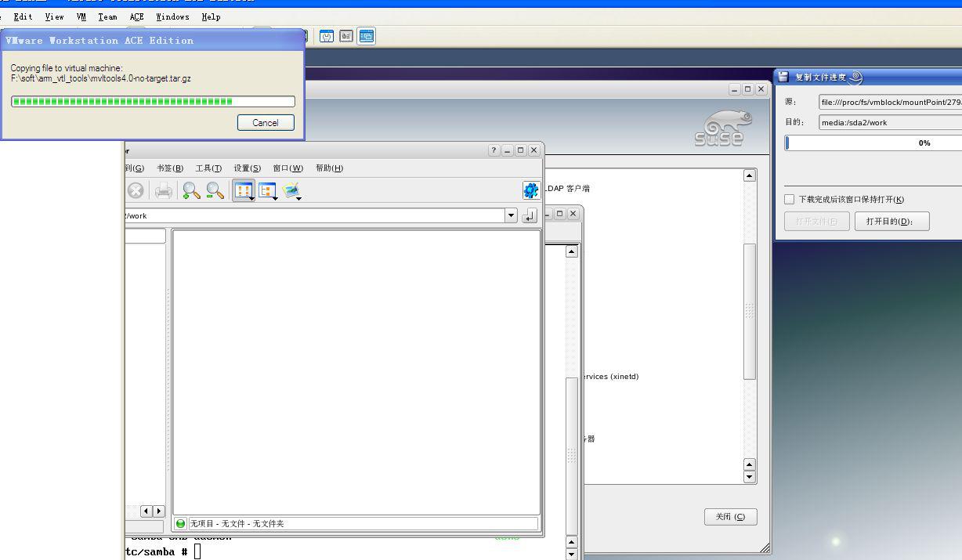Open the VMware Help menu
This screenshot has height=560, width=962.
point(211,16)
